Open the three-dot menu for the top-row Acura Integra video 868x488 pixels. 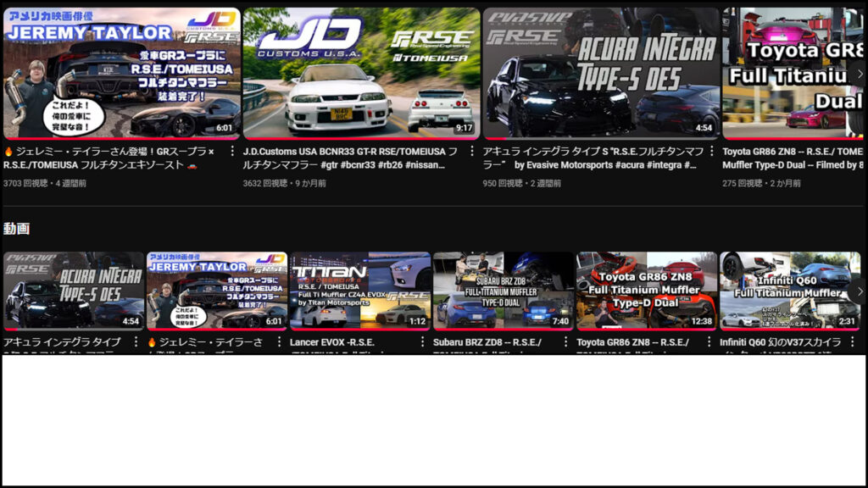point(712,152)
